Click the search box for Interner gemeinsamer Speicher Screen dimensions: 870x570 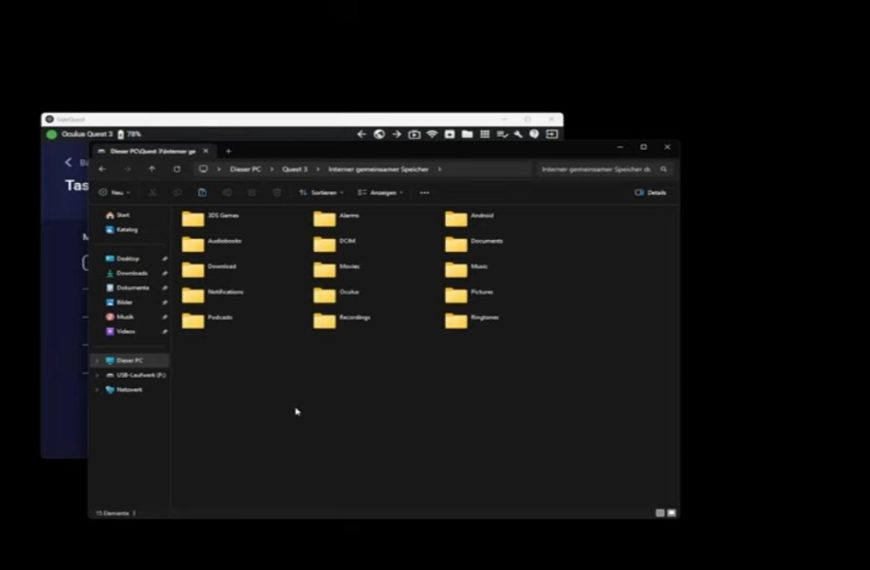[x=604, y=169]
